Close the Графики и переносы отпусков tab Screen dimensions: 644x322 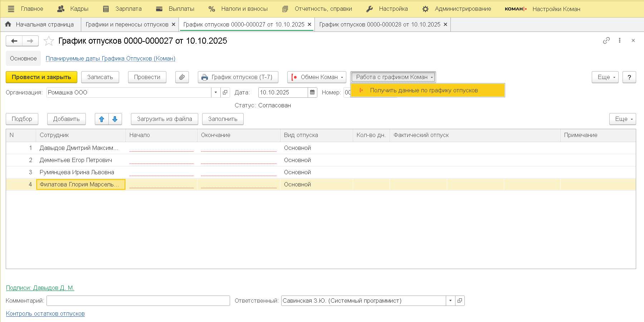[x=174, y=24]
